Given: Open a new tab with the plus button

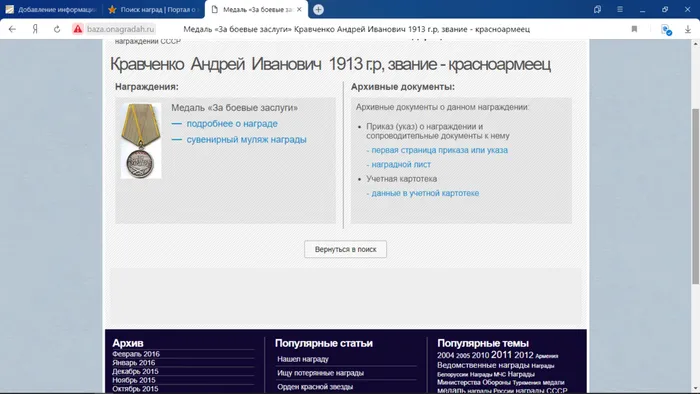Looking at the screenshot, I should (x=318, y=9).
